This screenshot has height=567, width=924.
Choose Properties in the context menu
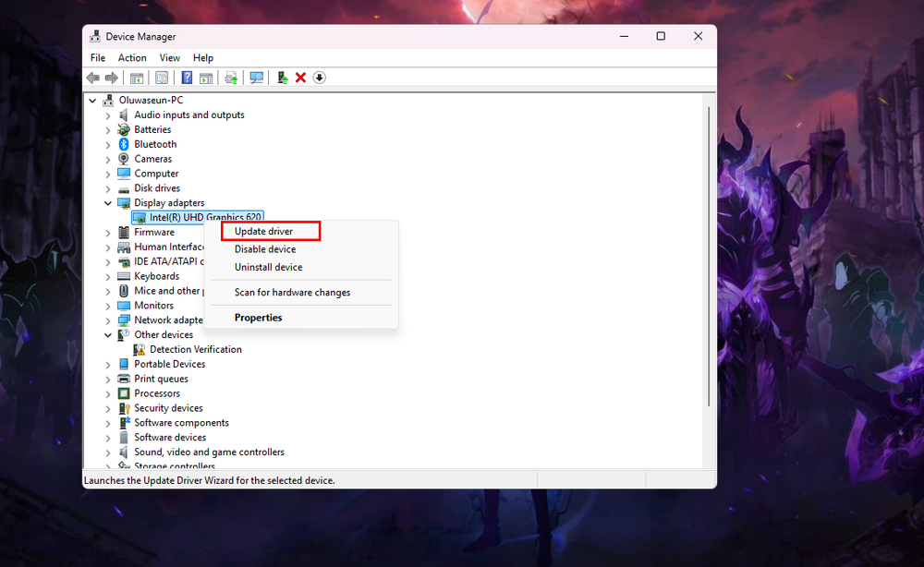tap(258, 318)
